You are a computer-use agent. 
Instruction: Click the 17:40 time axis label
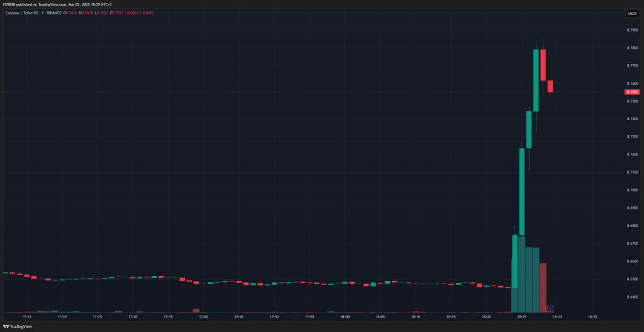click(x=203, y=317)
